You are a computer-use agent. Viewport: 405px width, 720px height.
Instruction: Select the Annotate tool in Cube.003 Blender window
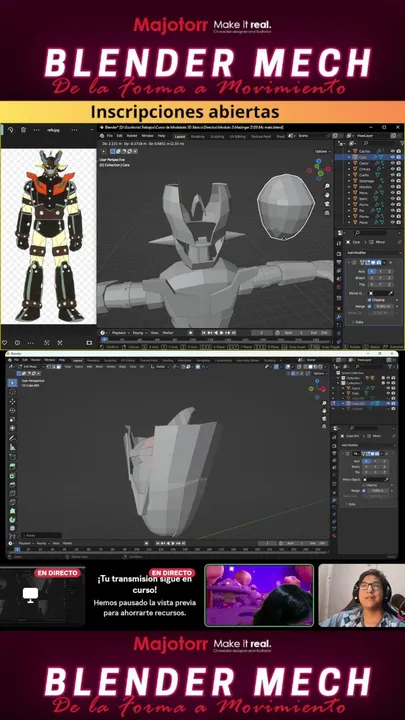(x=12, y=438)
